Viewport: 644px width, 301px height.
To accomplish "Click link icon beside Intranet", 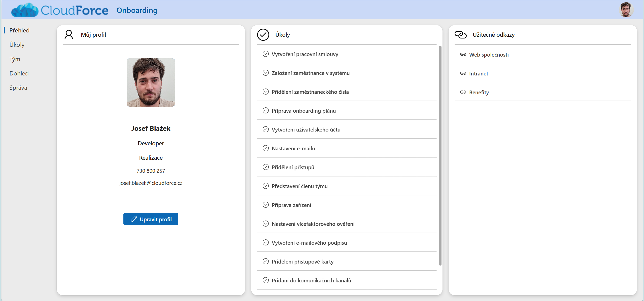I will tap(463, 73).
